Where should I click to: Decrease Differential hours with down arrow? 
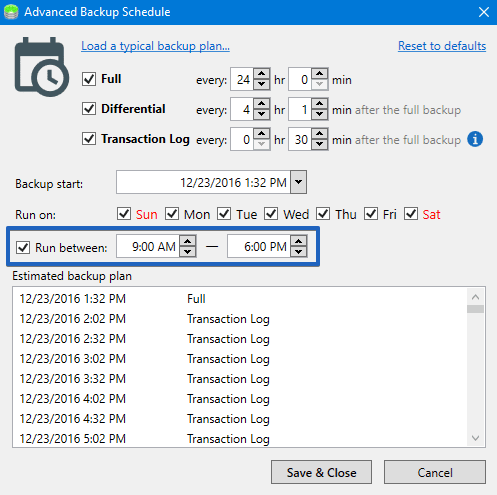point(262,115)
